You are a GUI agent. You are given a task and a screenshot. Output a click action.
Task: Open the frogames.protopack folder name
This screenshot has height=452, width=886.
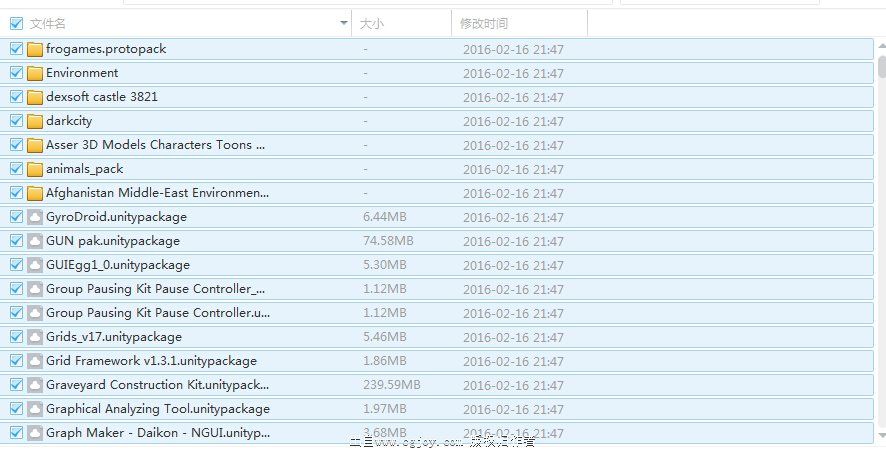pyautogui.click(x=106, y=49)
